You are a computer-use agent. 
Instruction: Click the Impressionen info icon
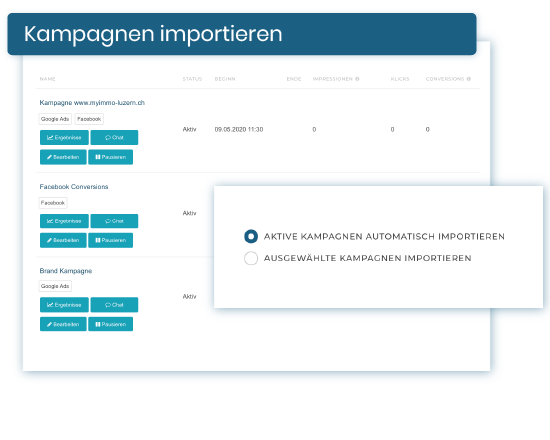[357, 79]
